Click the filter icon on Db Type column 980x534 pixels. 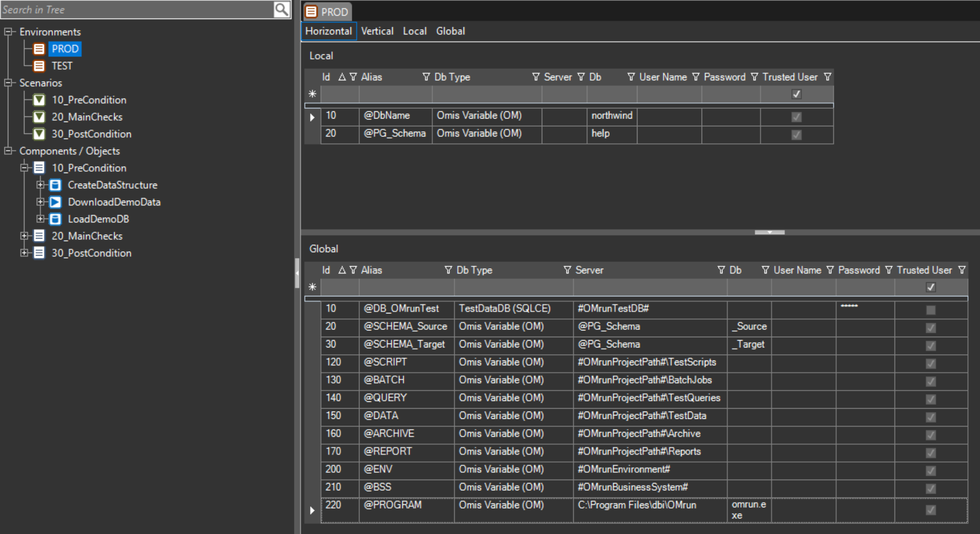pos(536,77)
